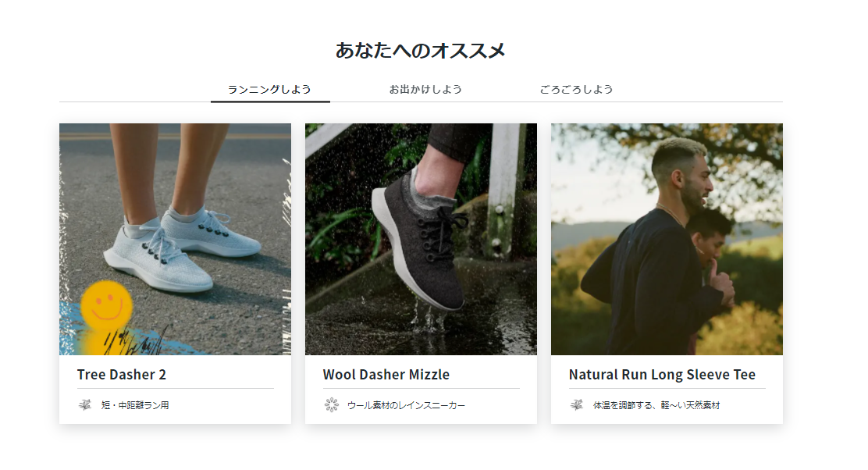Screen dimensions: 868x470
Task: Switch to the お出かけしよう tab
Action: tap(425, 89)
